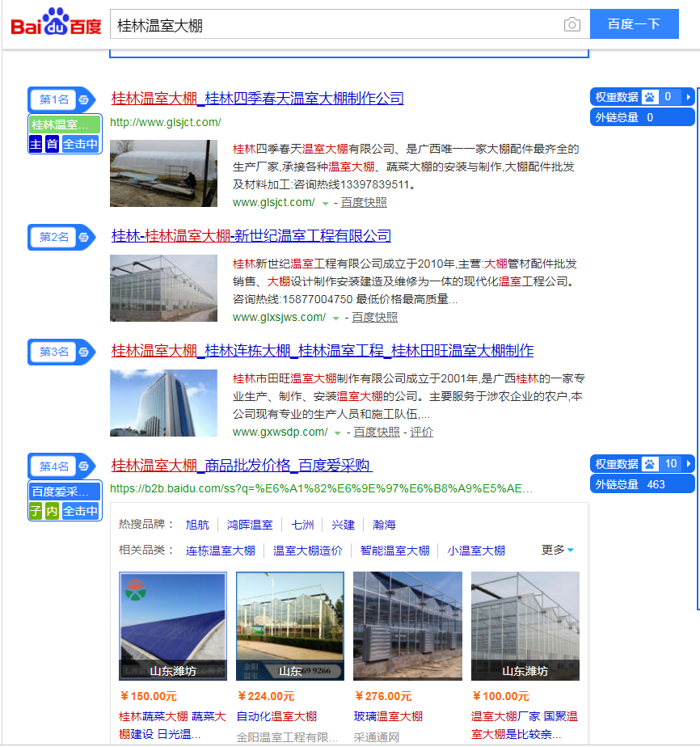Click 外链总量 463 badge
Image resolution: width=700 pixels, height=747 pixels.
pos(643,484)
